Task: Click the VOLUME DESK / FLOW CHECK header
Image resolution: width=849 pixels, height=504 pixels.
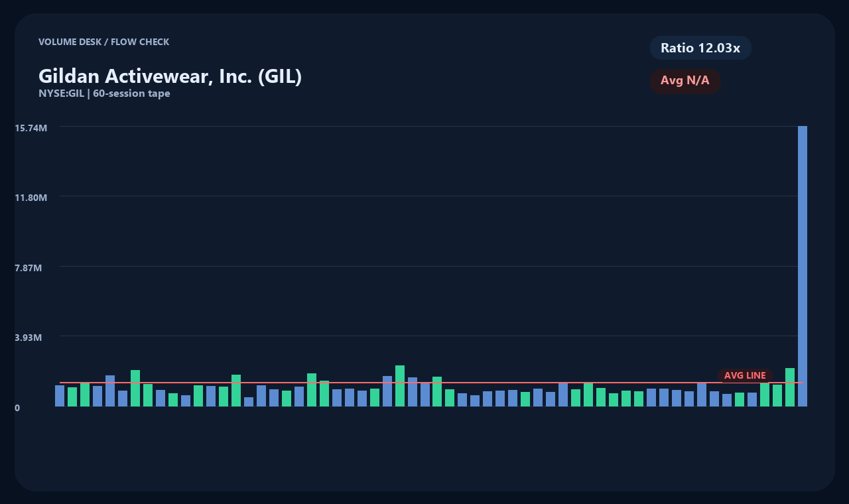Action: 103,42
